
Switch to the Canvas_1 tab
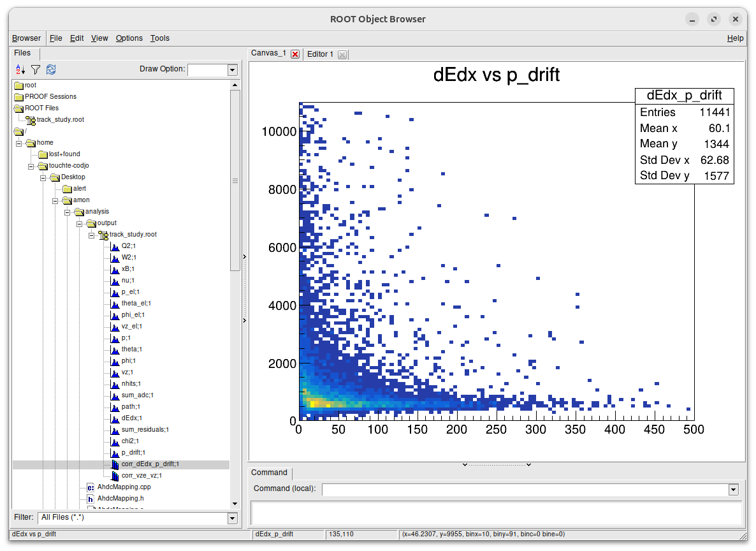(x=268, y=53)
